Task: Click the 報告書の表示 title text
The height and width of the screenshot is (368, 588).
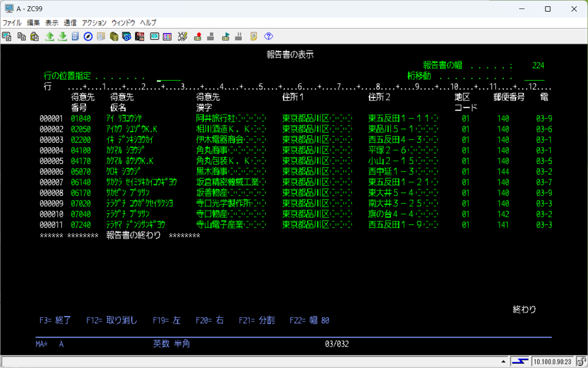Action: pyautogui.click(x=290, y=55)
